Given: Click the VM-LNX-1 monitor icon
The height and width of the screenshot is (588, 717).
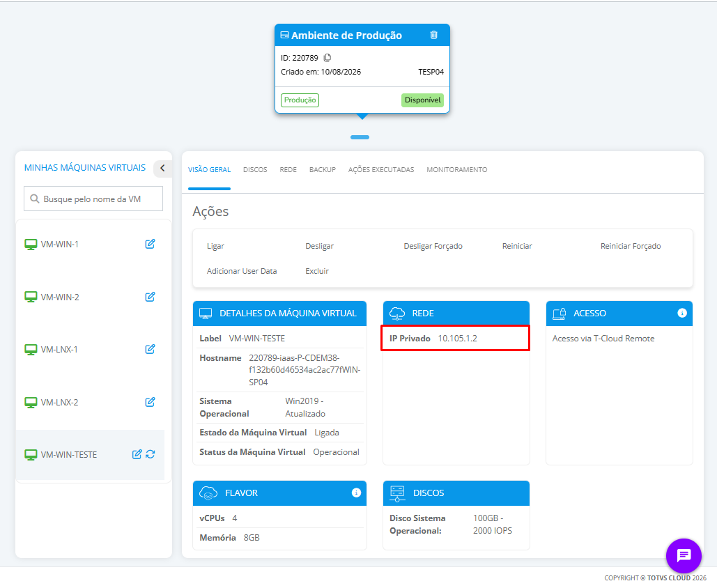Looking at the screenshot, I should click(x=31, y=349).
